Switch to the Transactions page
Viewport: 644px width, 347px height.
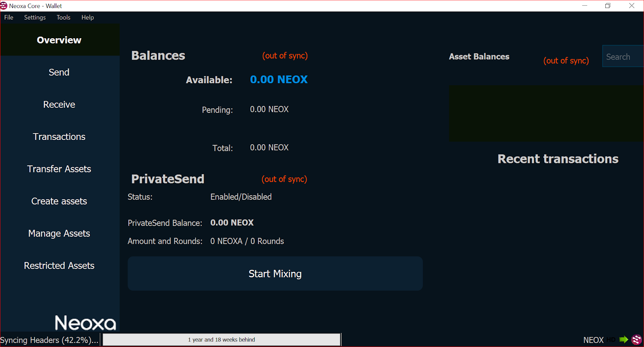pyautogui.click(x=59, y=137)
